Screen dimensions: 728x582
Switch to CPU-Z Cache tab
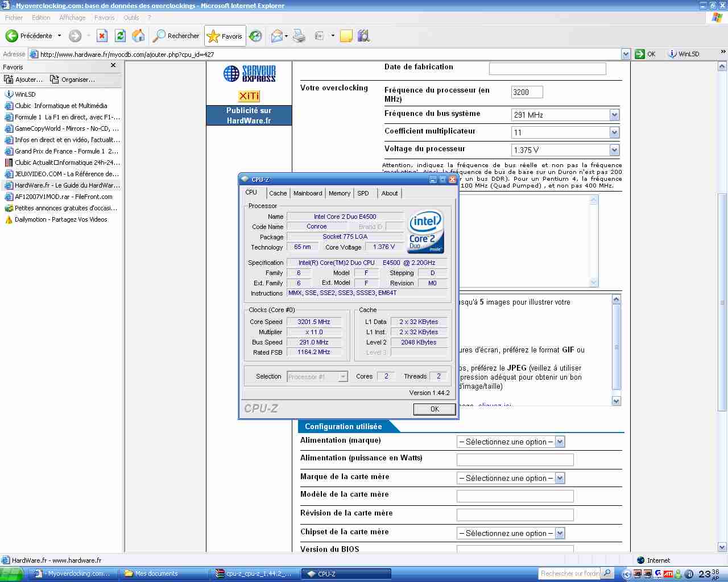278,193
